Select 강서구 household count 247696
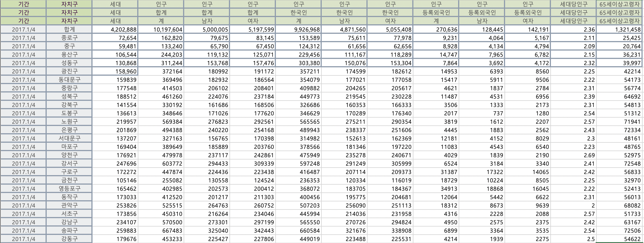 click(115, 163)
